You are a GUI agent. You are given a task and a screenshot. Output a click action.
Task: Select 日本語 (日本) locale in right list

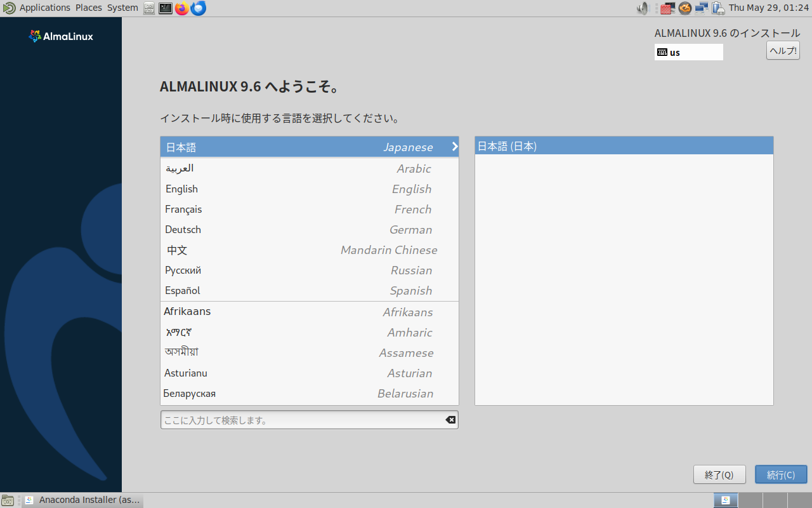click(624, 146)
